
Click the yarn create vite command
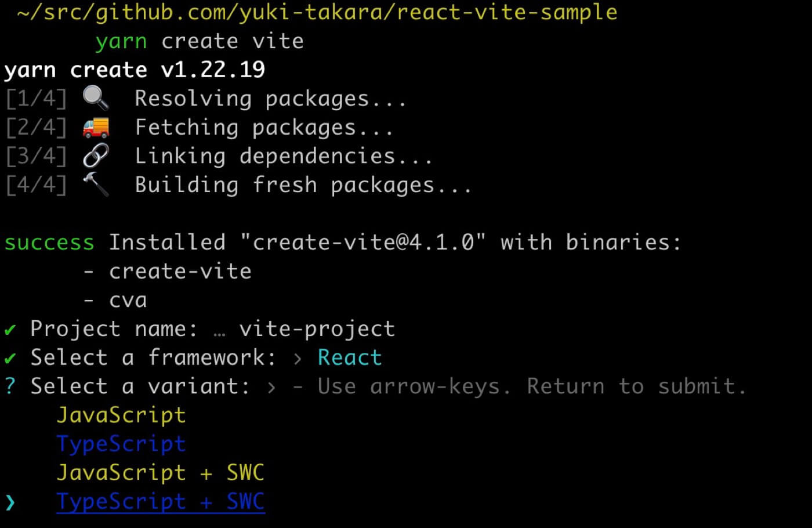(x=200, y=41)
